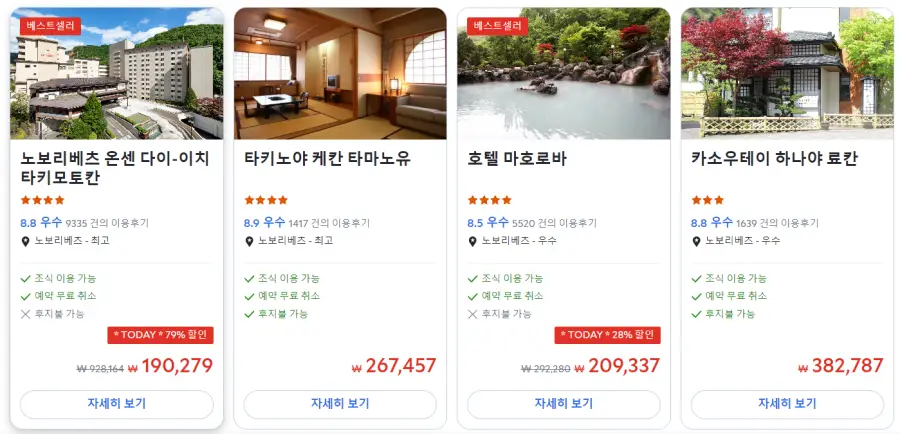Click three-star rating of 카소우테이 하나야 료칸
This screenshot has height=434, width=900.
(708, 200)
